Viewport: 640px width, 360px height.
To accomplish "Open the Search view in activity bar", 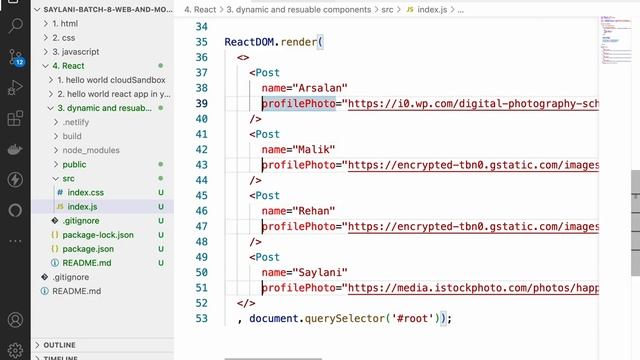I will click(x=15, y=26).
